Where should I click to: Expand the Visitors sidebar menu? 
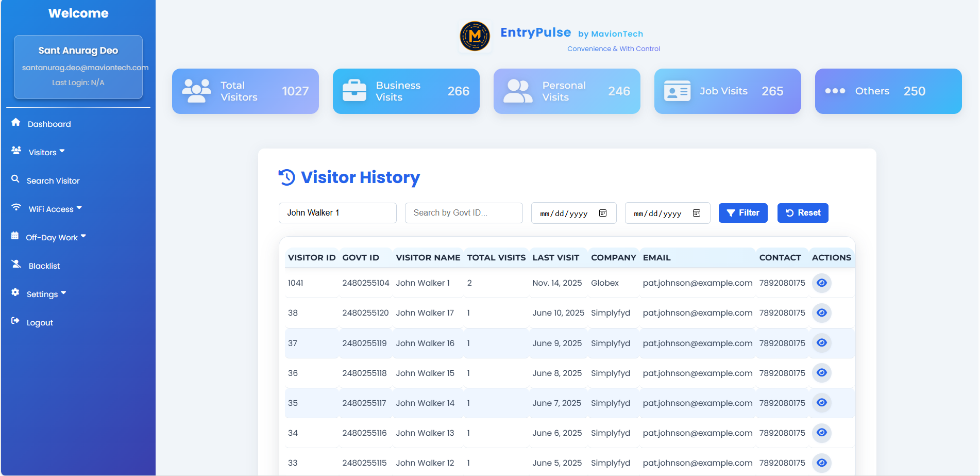(46, 152)
